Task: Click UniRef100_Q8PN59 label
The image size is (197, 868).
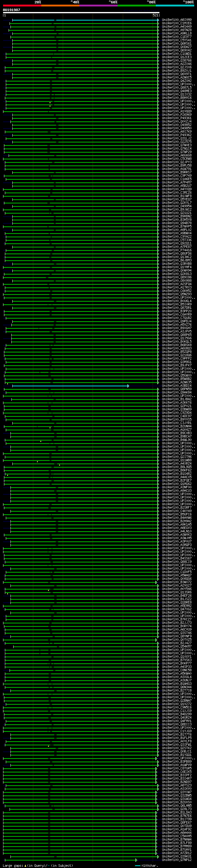Action: tap(176, 389)
